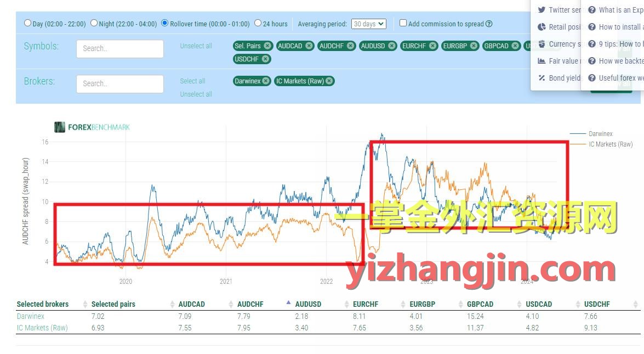Viewport: 644px width, 354px height.
Task: Sort table by USDCHF column header
Action: (x=597, y=304)
